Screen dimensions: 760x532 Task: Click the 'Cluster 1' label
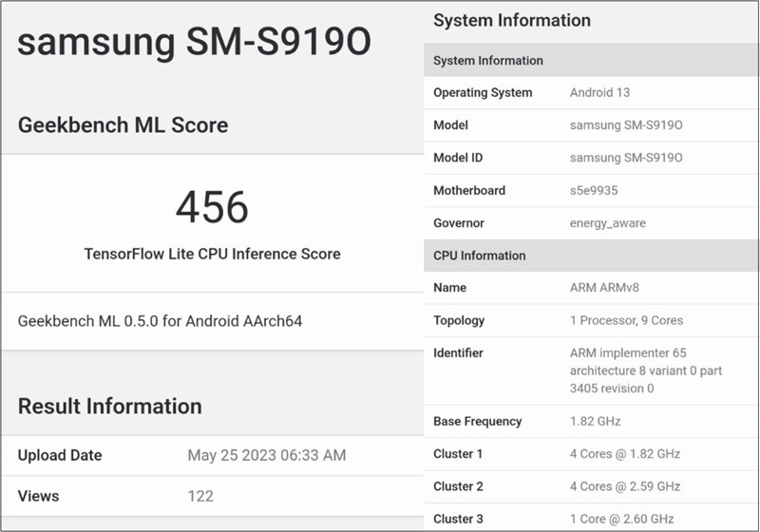click(458, 454)
